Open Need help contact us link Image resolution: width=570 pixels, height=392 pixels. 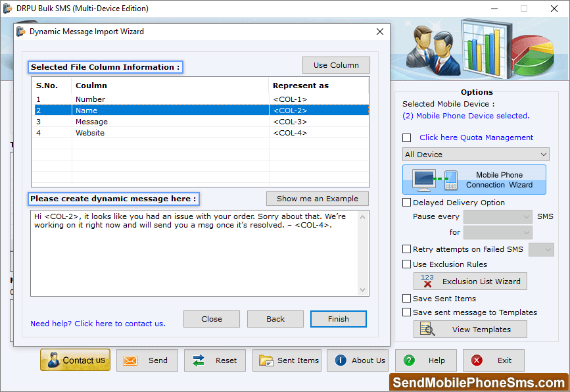click(x=98, y=324)
